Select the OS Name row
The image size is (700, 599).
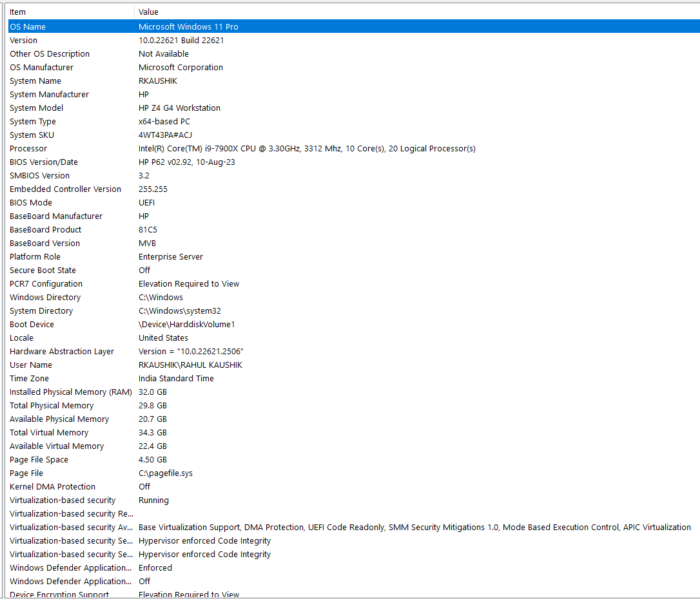coord(64,26)
